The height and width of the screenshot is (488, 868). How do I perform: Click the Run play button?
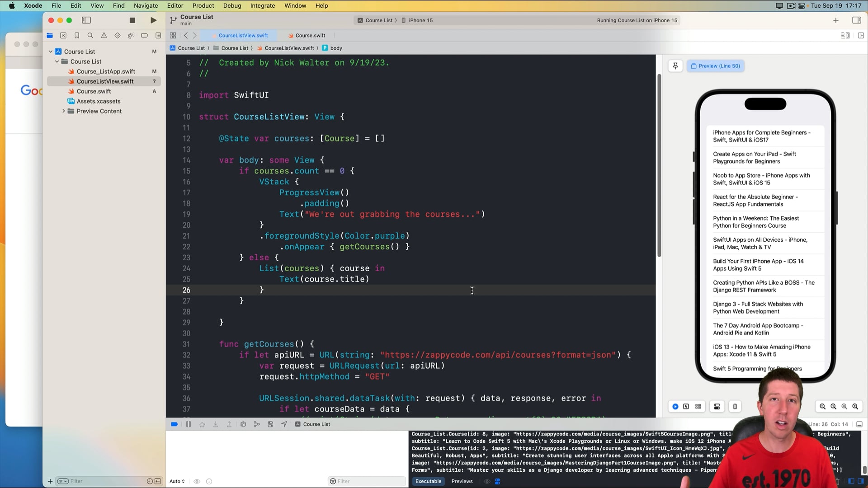pyautogui.click(x=154, y=20)
